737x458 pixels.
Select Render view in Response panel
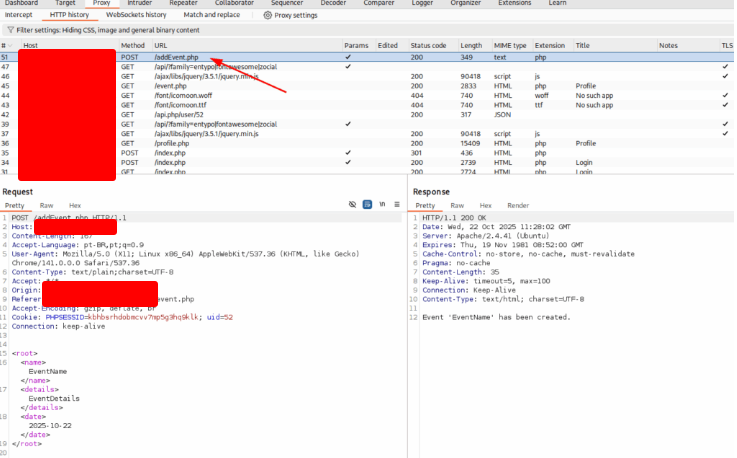[x=518, y=205]
